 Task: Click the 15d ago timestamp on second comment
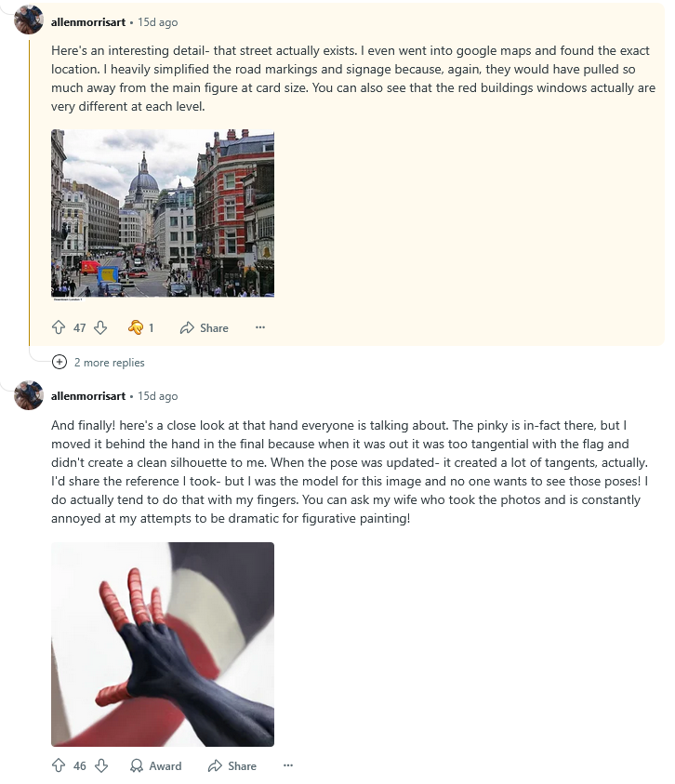(x=157, y=396)
